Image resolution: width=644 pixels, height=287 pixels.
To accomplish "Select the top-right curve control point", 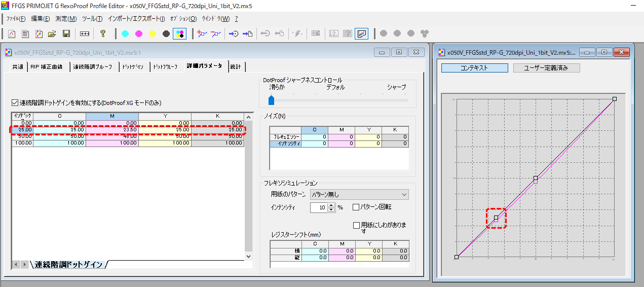I will coord(614,99).
